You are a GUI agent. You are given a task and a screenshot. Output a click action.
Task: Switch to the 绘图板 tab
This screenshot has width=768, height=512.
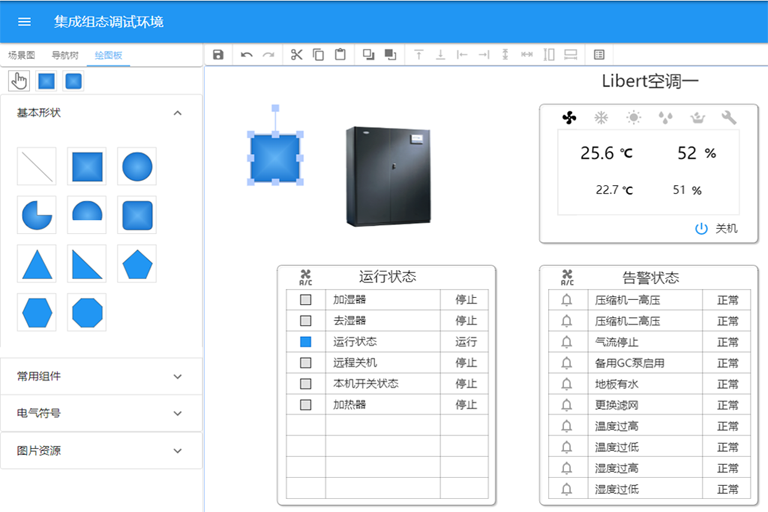click(108, 55)
